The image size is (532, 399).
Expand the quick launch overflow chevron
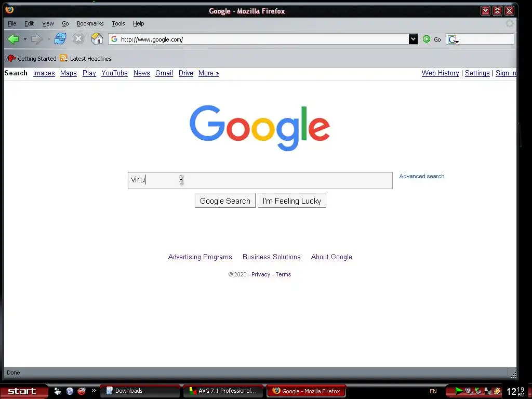tap(94, 391)
